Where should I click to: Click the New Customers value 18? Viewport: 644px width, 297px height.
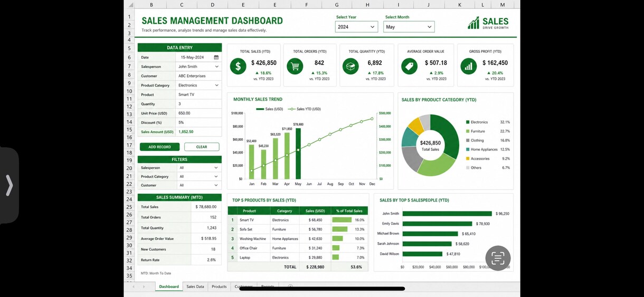point(213,249)
